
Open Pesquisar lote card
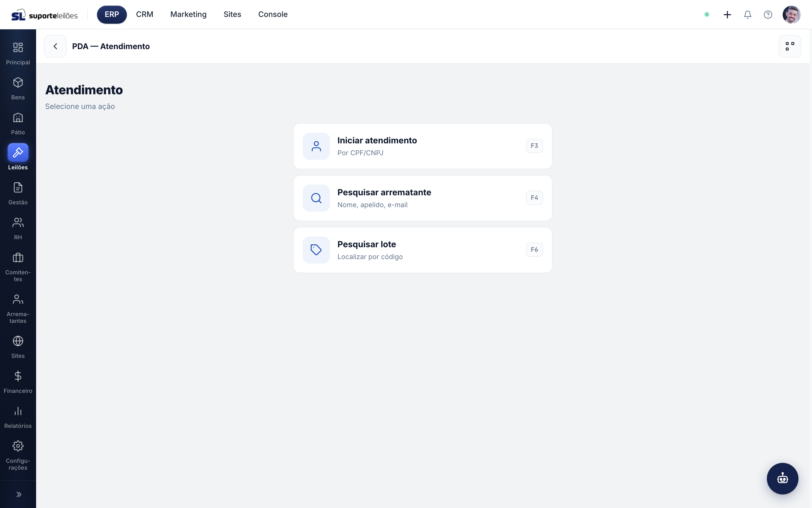pyautogui.click(x=423, y=250)
